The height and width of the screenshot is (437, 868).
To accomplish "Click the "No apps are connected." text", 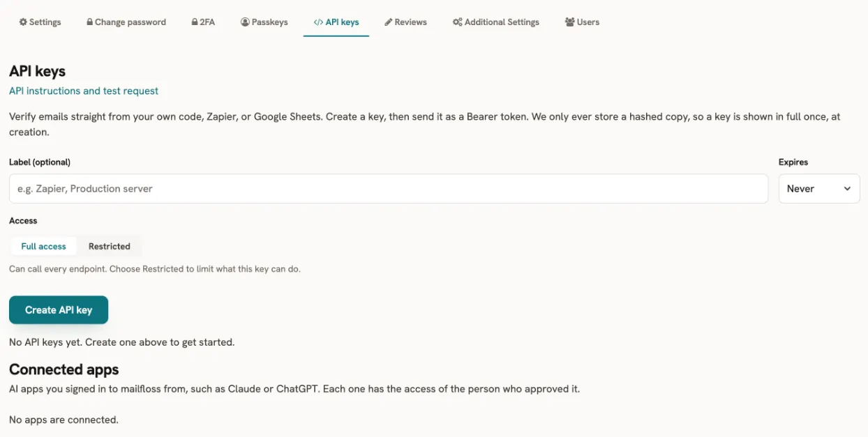I will pyautogui.click(x=63, y=420).
